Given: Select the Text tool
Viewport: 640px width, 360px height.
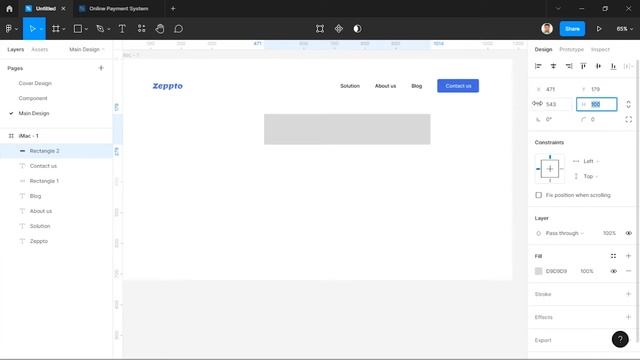Looking at the screenshot, I should pyautogui.click(x=122, y=29).
